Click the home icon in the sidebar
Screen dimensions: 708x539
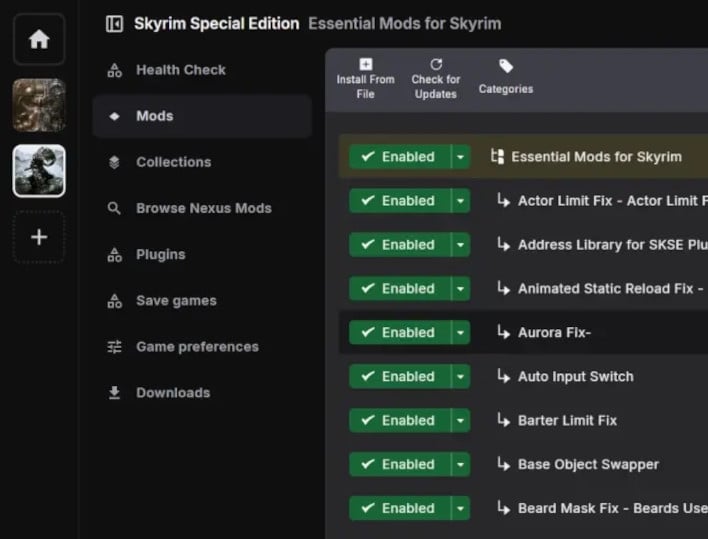(39, 39)
